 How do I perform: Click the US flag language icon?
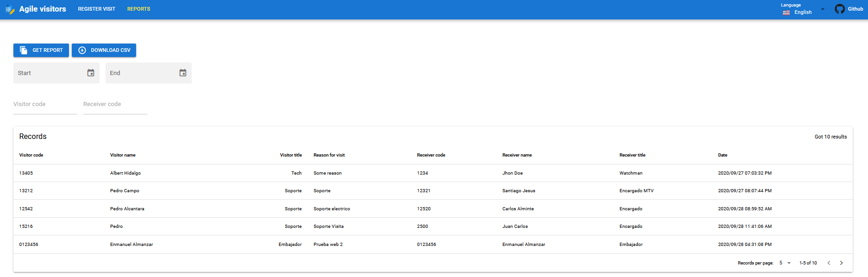(786, 13)
